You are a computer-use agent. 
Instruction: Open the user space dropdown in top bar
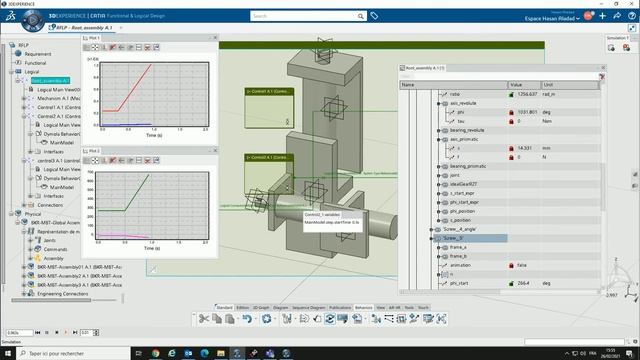(x=552, y=18)
